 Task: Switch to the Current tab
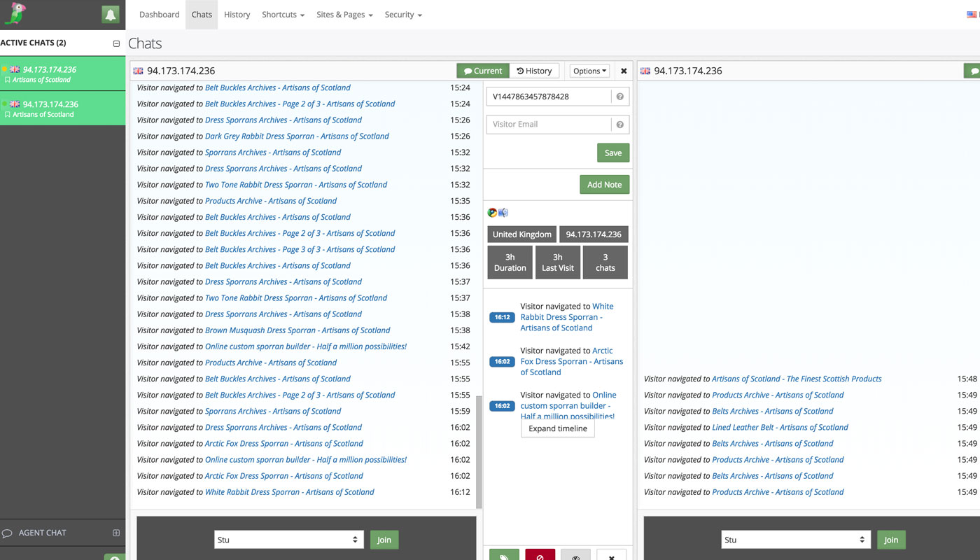(x=482, y=71)
